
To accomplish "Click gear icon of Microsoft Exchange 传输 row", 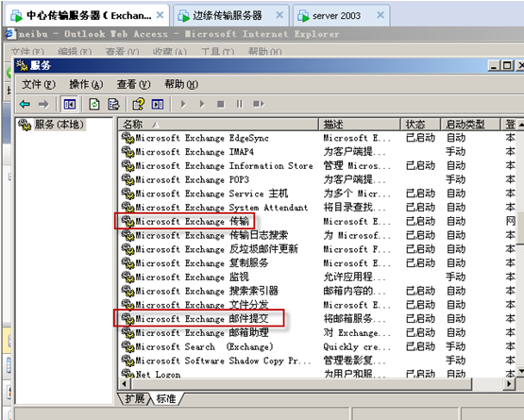I will (127, 222).
